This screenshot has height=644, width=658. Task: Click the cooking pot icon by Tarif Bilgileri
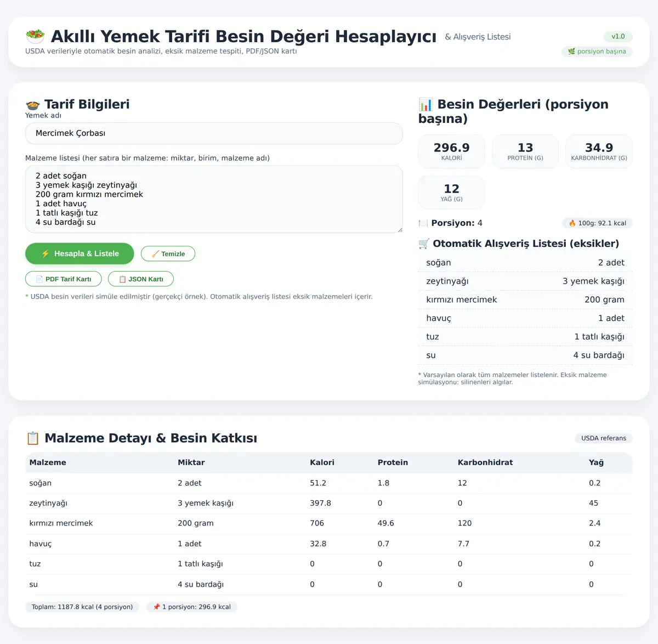click(33, 105)
